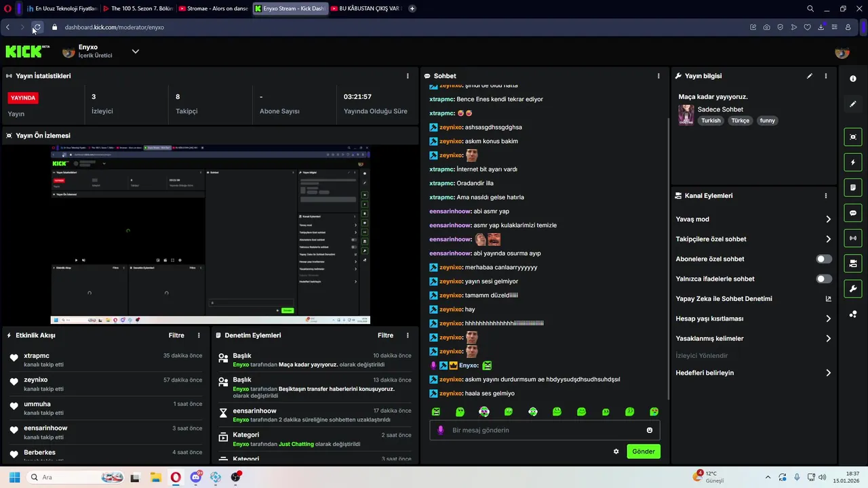
Task: Expand Takipçilere özel sohbet option
Action: [753, 239]
